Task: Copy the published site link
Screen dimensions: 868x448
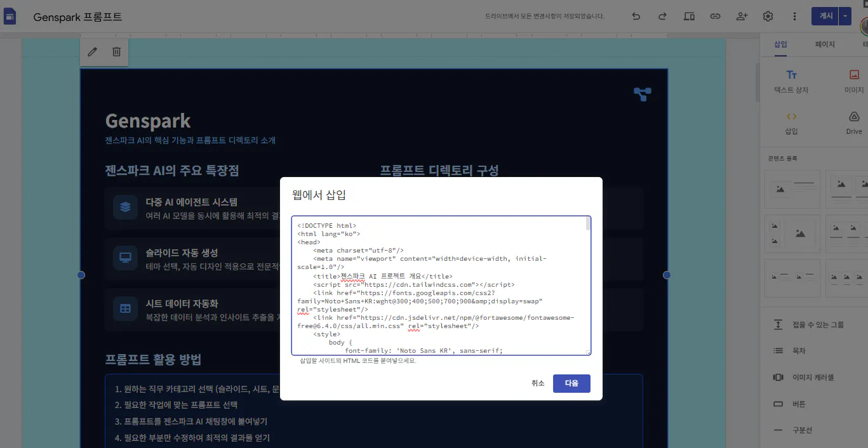Action: 715,16
